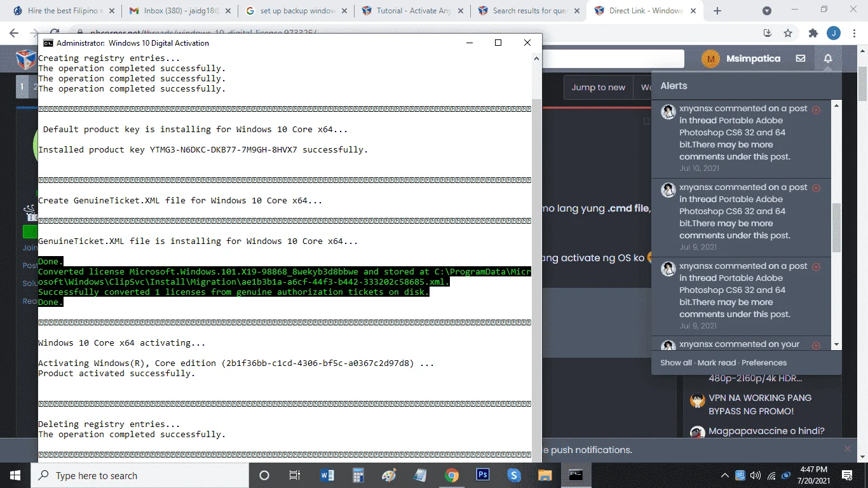The height and width of the screenshot is (488, 868).
Task: Open the alerts bell icon
Action: coord(827,58)
